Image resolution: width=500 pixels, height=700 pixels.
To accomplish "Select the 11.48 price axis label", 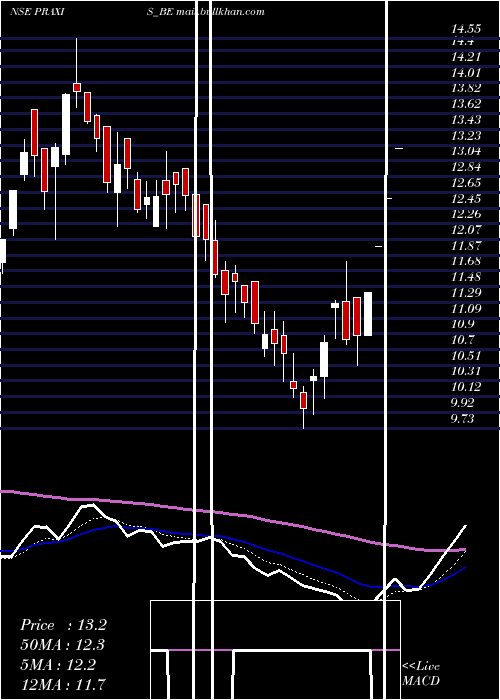I will pyautogui.click(x=466, y=277).
